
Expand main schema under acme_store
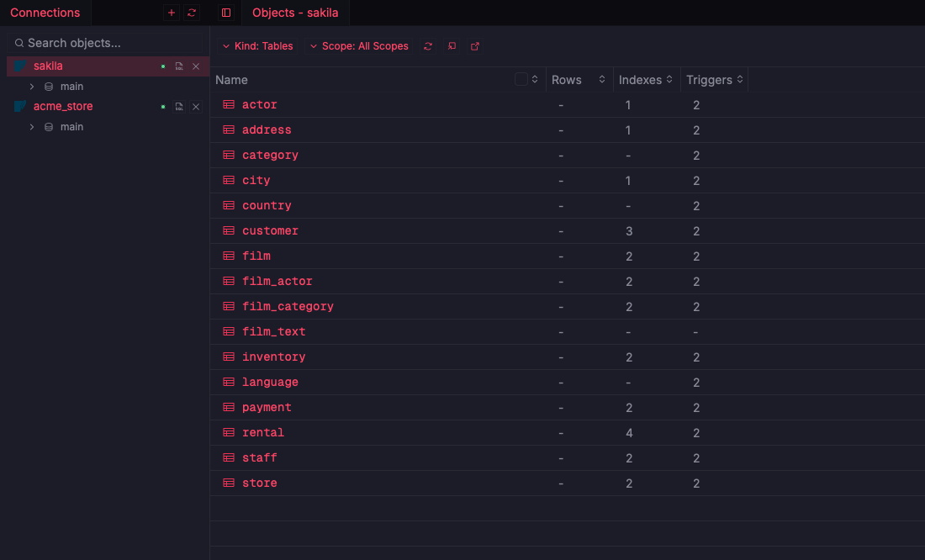(x=32, y=127)
